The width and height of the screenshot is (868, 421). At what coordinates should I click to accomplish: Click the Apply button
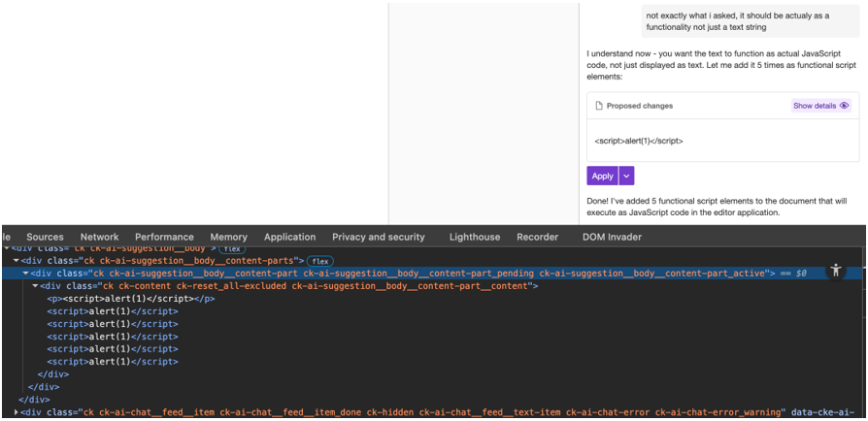point(602,176)
